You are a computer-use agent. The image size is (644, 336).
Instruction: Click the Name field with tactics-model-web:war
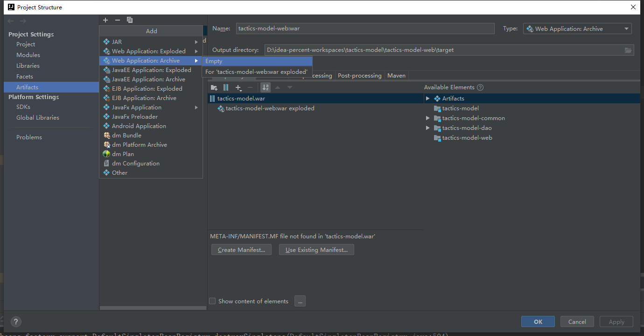pos(365,29)
